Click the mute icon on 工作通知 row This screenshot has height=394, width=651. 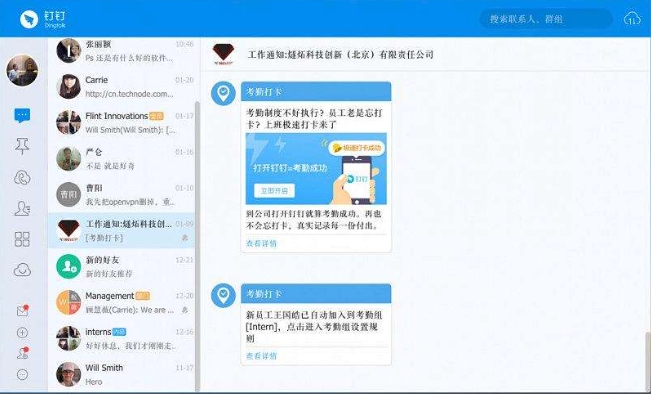185,238
